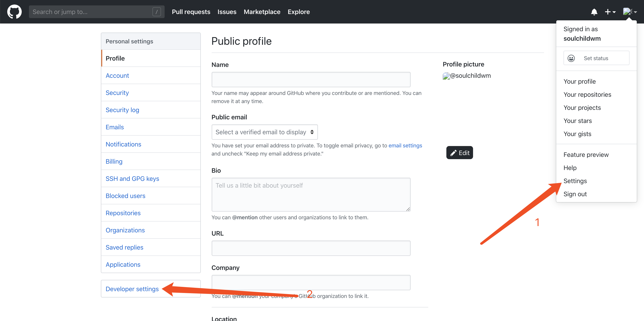This screenshot has height=321, width=644.
Task: Open Billing settings
Action: tap(151, 161)
